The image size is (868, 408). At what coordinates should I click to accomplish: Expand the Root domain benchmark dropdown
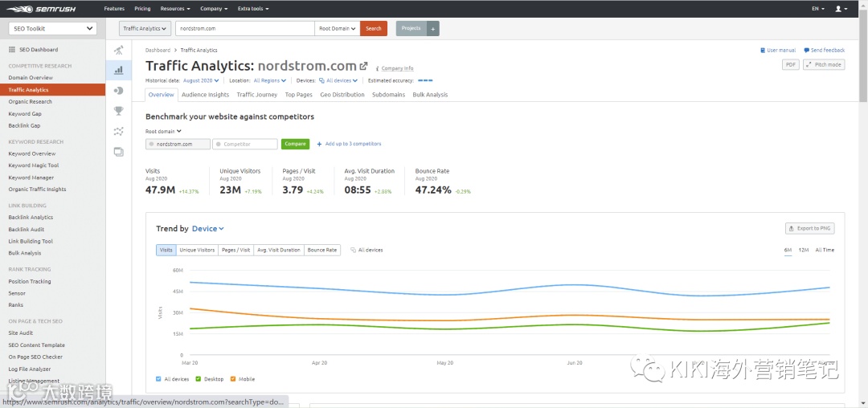163,132
